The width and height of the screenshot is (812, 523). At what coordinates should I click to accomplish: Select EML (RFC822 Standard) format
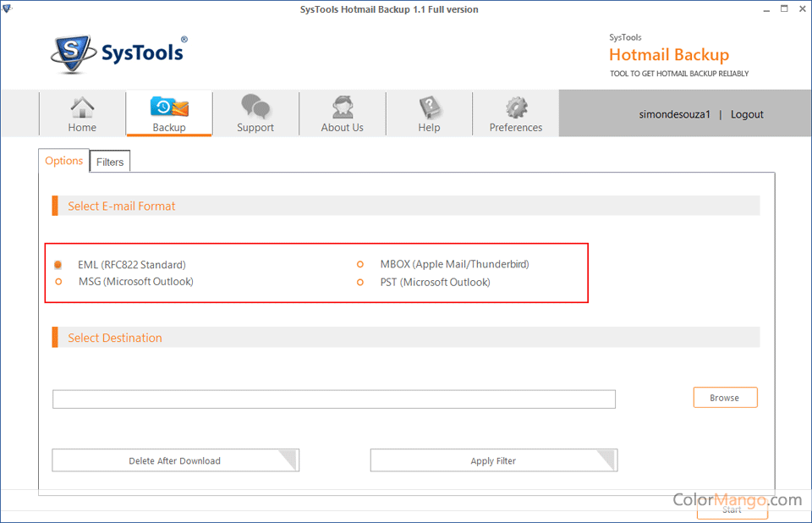click(x=58, y=265)
